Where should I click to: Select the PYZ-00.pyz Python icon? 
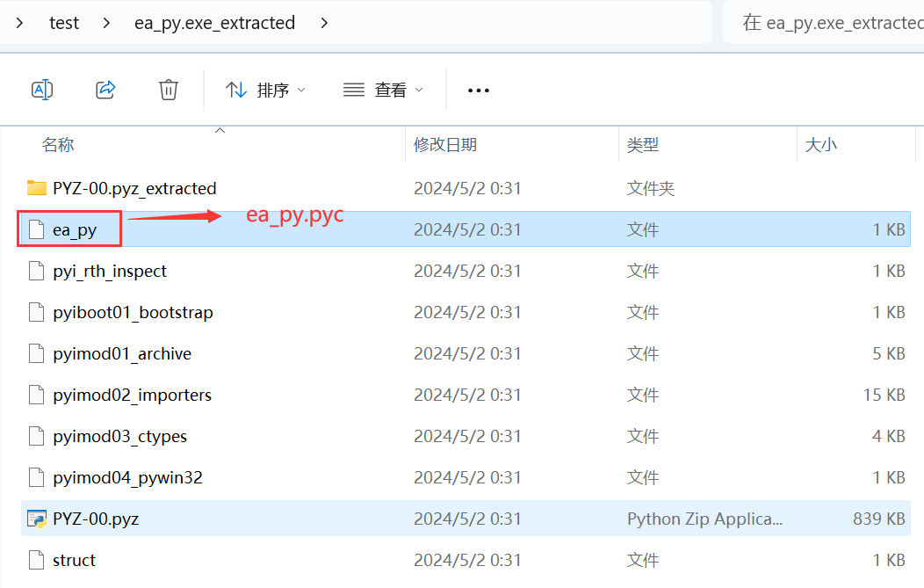click(x=37, y=519)
